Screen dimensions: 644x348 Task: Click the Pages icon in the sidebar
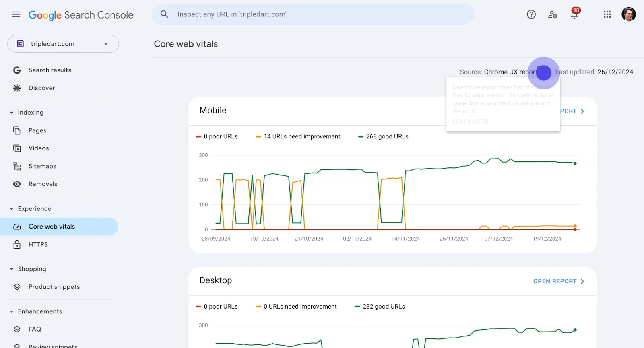click(17, 130)
